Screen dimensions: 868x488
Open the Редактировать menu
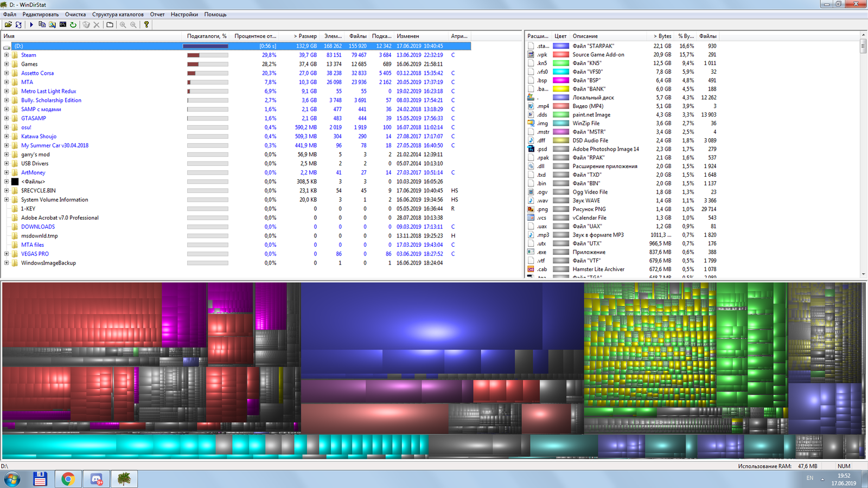(x=41, y=15)
